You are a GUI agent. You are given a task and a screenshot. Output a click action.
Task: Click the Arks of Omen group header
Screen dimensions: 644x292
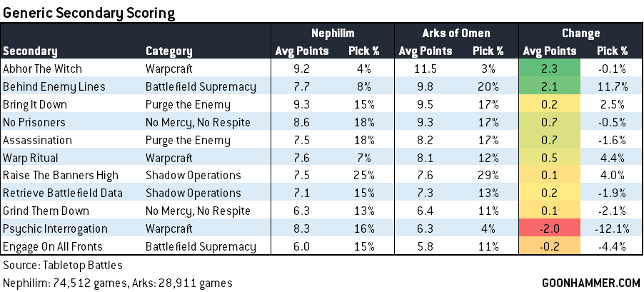click(x=456, y=34)
